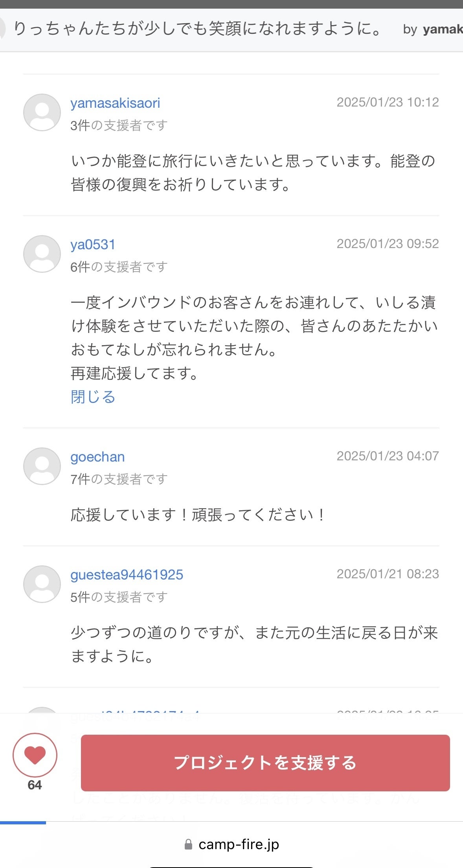463x868 pixels.
Task: Tap the camp-fire.jp address bar
Action: (x=239, y=844)
